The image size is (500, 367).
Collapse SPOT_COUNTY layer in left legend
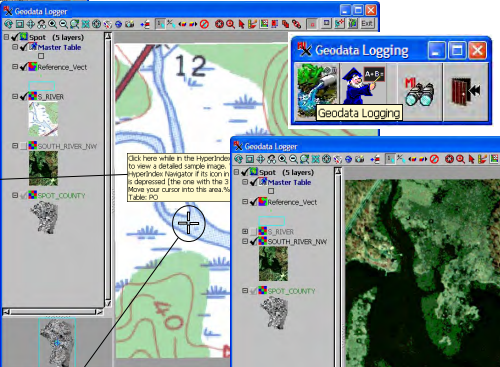15,195
